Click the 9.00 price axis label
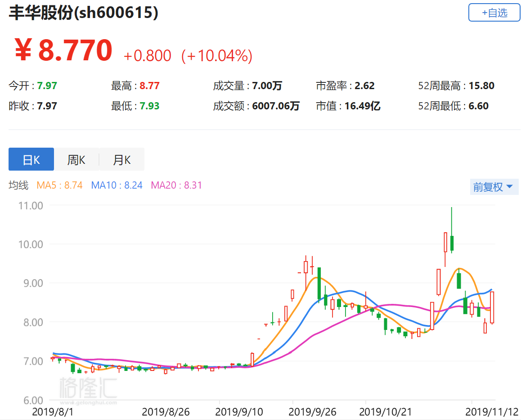Screen dimensions: 521x420 point(33,283)
